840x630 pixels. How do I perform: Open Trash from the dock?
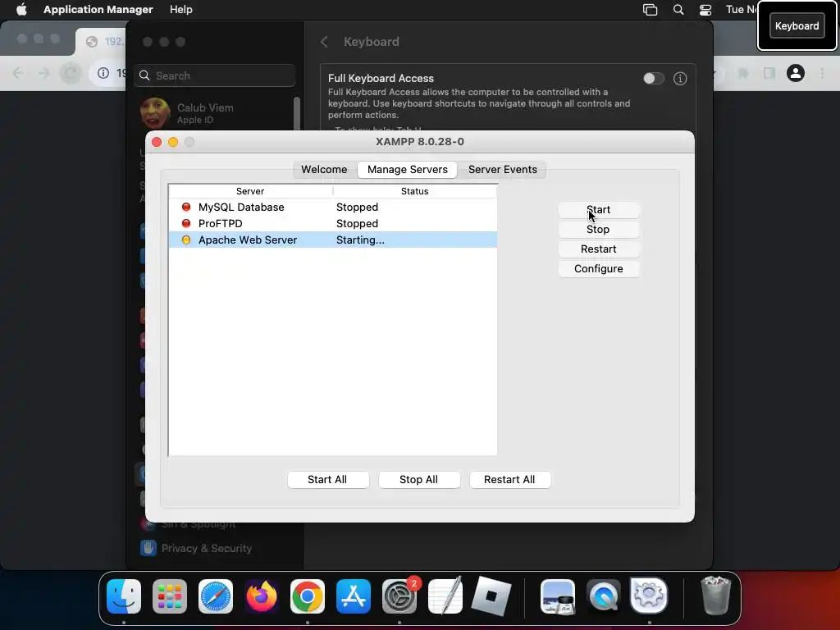(x=715, y=596)
